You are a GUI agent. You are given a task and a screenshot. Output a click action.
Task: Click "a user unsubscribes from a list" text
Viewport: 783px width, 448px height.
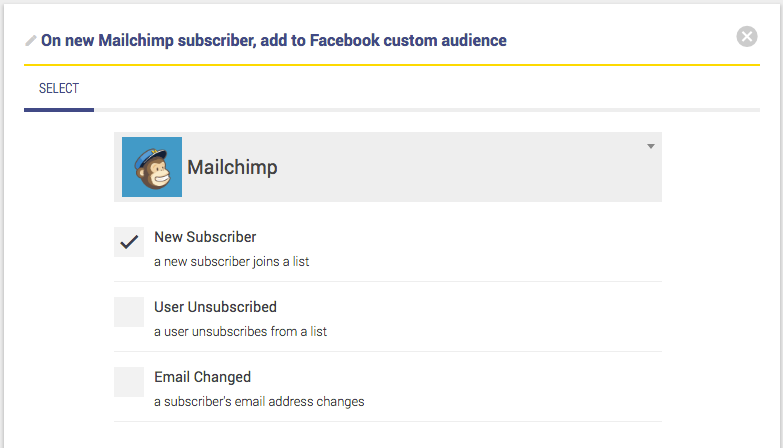240,332
